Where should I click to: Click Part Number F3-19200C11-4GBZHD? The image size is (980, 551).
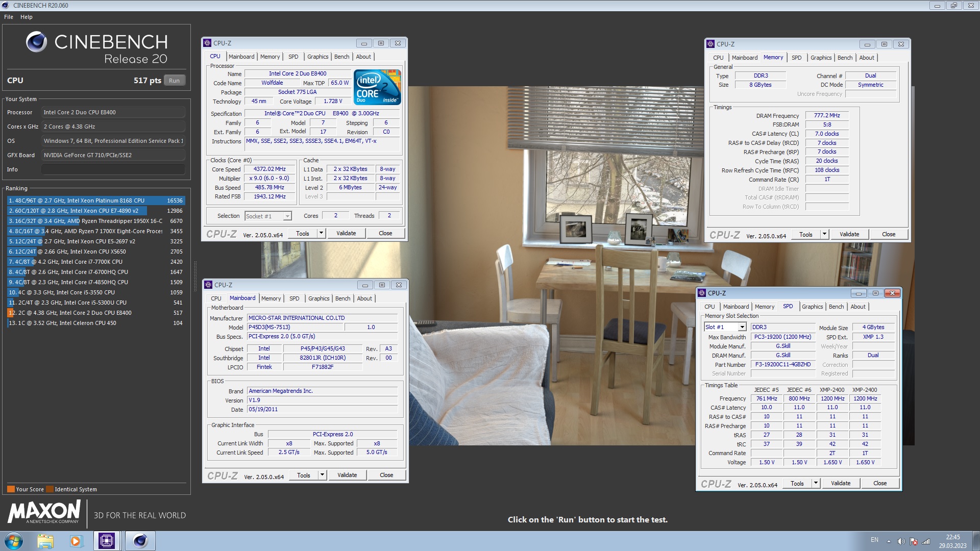click(x=783, y=365)
